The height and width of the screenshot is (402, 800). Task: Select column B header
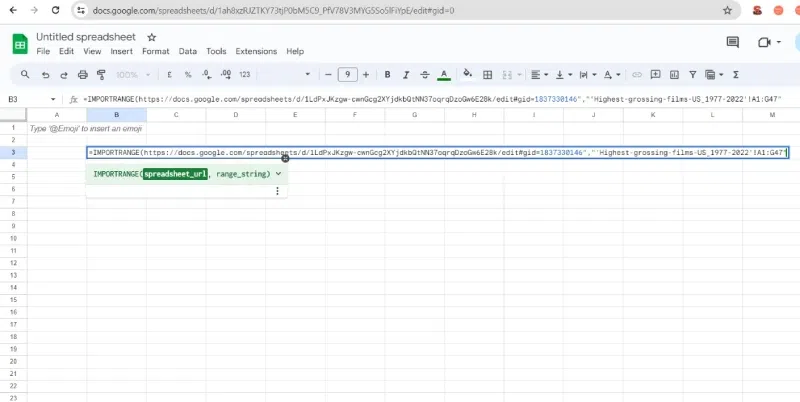[116, 115]
